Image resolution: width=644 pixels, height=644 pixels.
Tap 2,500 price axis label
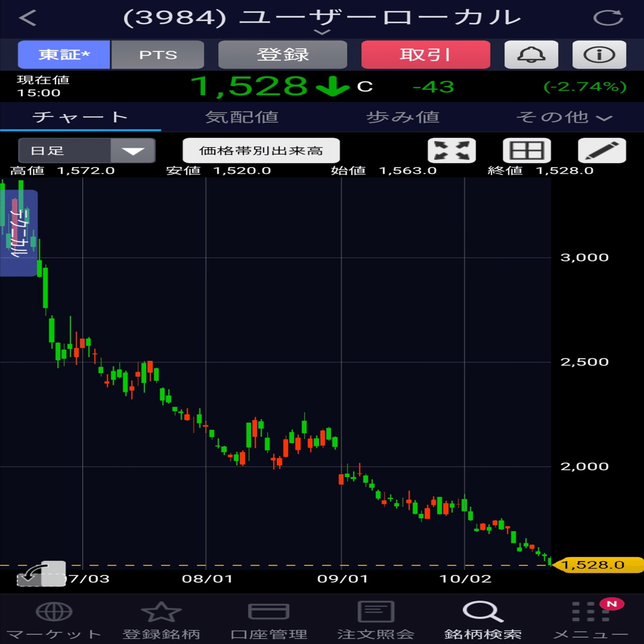click(584, 362)
